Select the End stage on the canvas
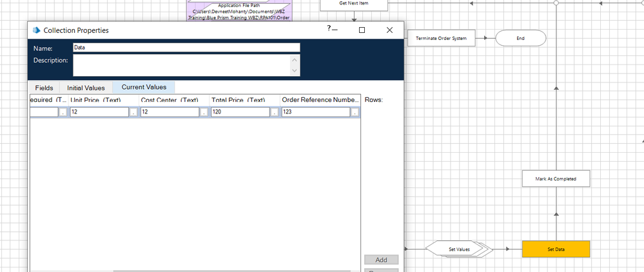This screenshot has width=644, height=272. coord(520,38)
